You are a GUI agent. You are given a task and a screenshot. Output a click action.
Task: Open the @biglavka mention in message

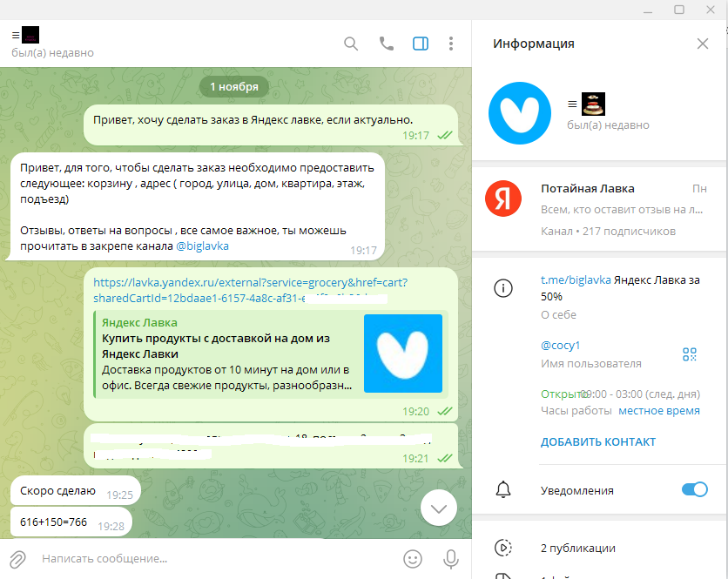pos(202,246)
